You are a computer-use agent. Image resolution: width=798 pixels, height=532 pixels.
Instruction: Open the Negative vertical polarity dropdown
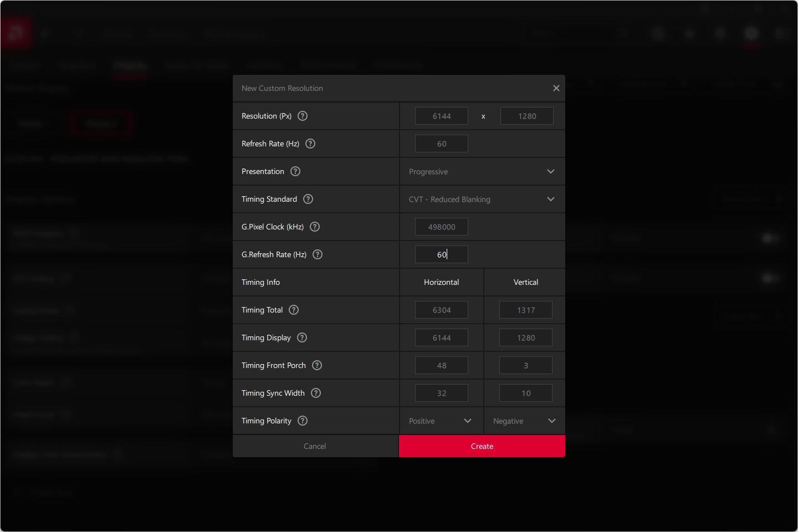524,421
